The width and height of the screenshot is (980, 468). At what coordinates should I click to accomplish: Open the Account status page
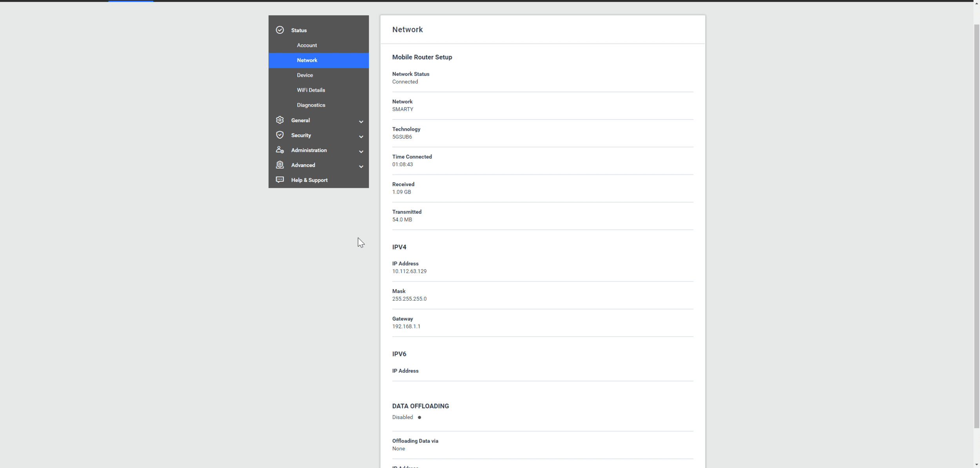click(307, 45)
